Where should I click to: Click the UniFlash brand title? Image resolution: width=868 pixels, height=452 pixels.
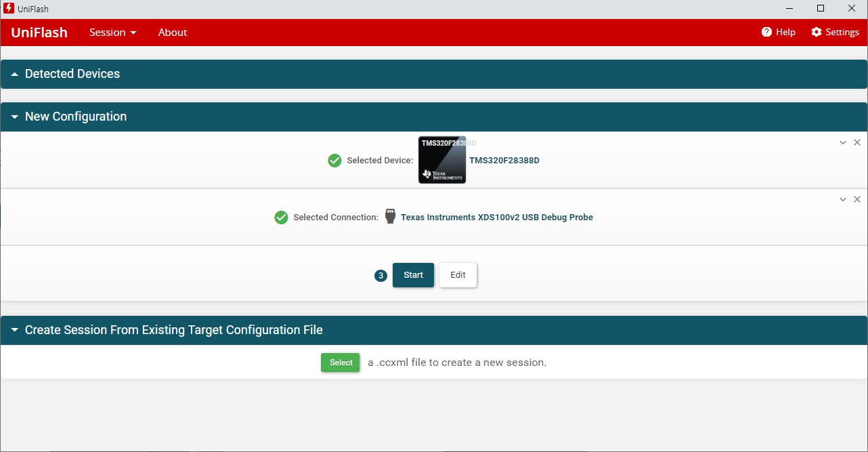(39, 32)
